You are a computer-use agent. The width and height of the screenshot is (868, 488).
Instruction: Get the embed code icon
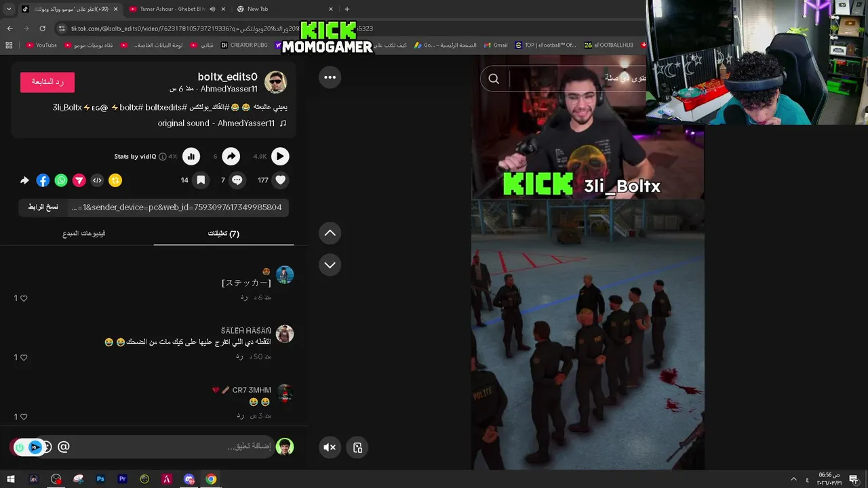(97, 180)
